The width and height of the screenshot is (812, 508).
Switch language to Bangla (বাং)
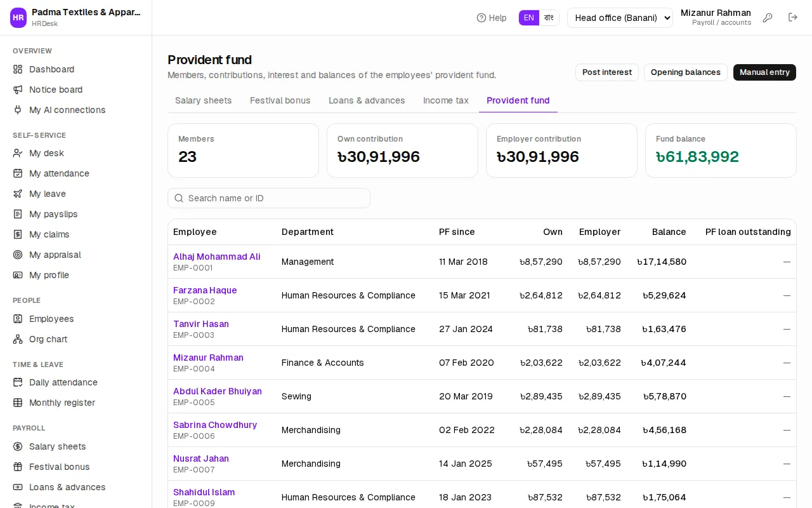(x=549, y=18)
